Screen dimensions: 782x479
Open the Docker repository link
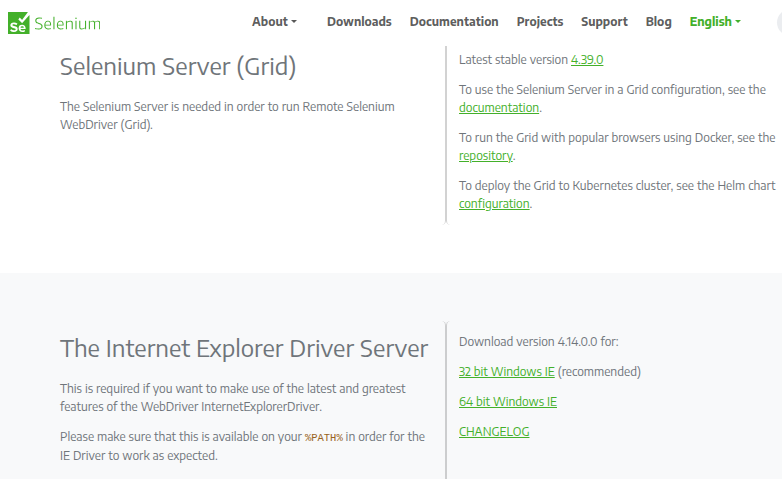point(486,156)
